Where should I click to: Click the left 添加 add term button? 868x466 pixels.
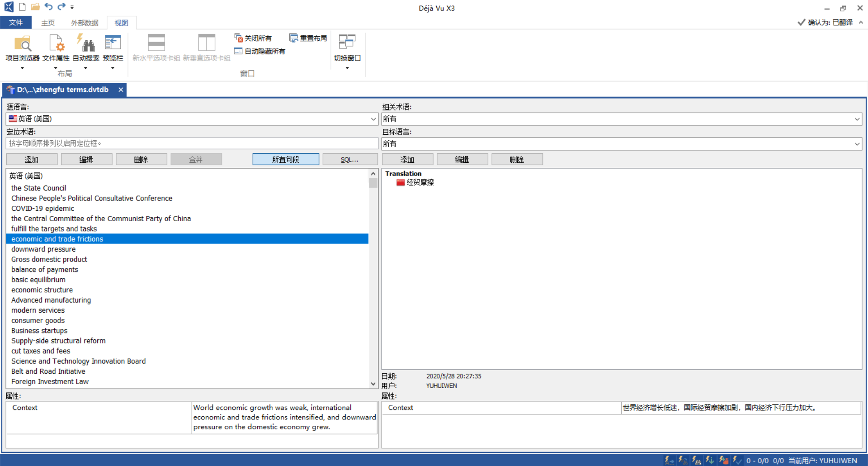[32, 159]
